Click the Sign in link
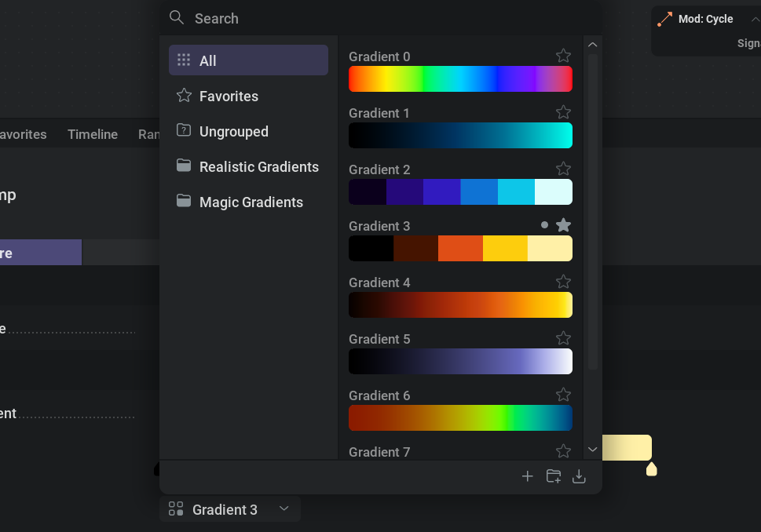761x532 pixels. (x=746, y=44)
